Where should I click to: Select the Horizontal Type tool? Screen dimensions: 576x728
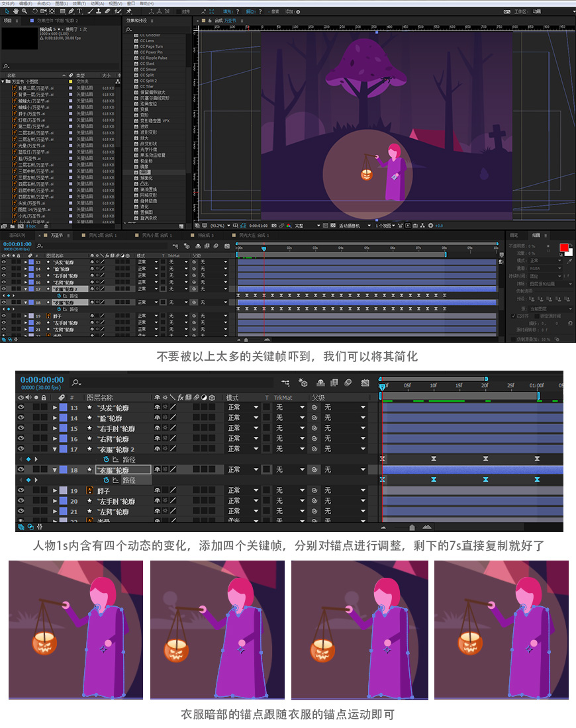[x=80, y=11]
